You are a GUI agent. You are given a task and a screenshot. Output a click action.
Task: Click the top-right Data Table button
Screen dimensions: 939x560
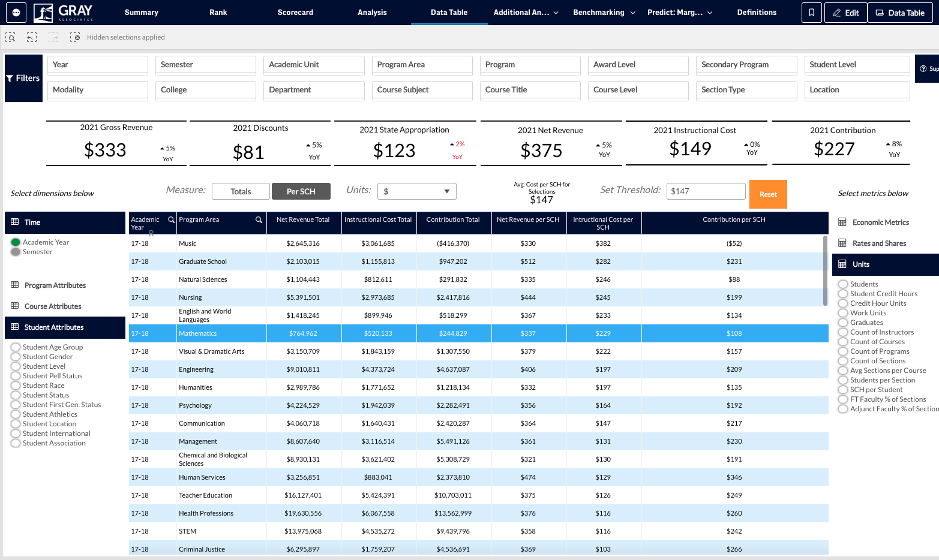pyautogui.click(x=900, y=13)
